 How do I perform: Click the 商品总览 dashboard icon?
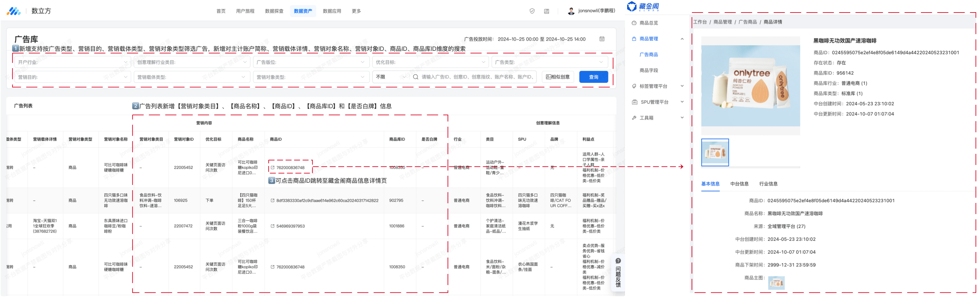tap(634, 23)
